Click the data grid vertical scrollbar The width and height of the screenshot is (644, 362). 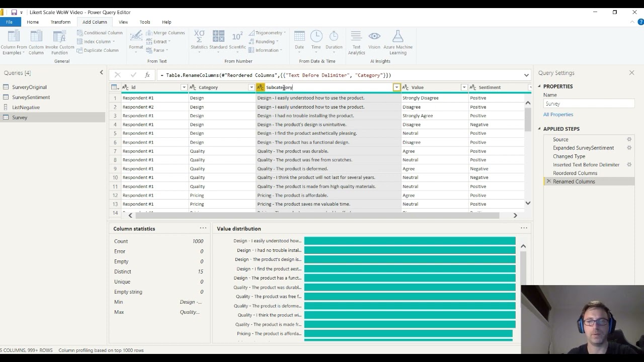(x=528, y=120)
